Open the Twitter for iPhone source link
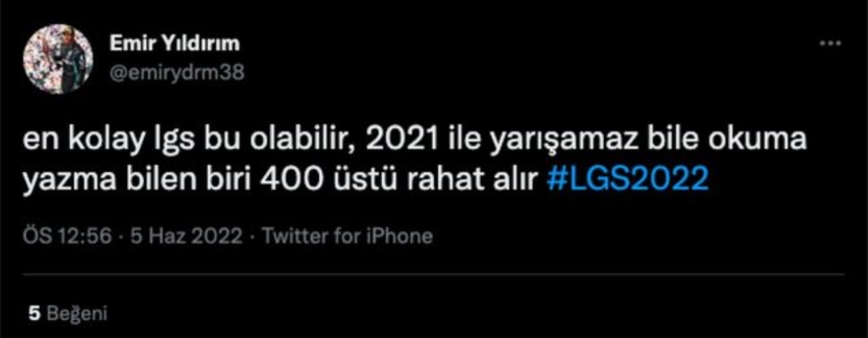 pyautogui.click(x=346, y=236)
